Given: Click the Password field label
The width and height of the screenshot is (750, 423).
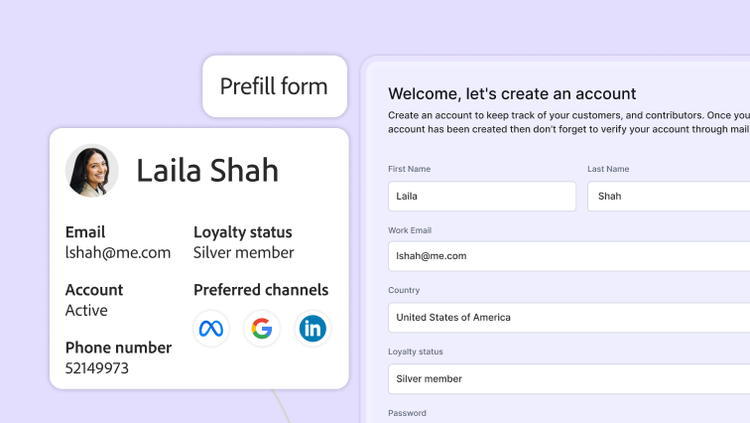Looking at the screenshot, I should coord(407,413).
